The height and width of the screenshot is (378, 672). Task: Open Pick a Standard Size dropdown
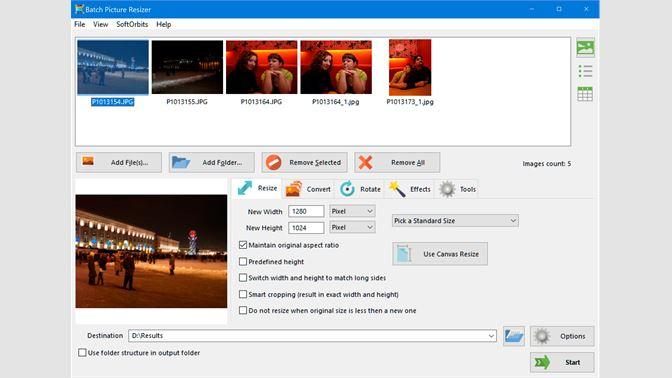455,221
